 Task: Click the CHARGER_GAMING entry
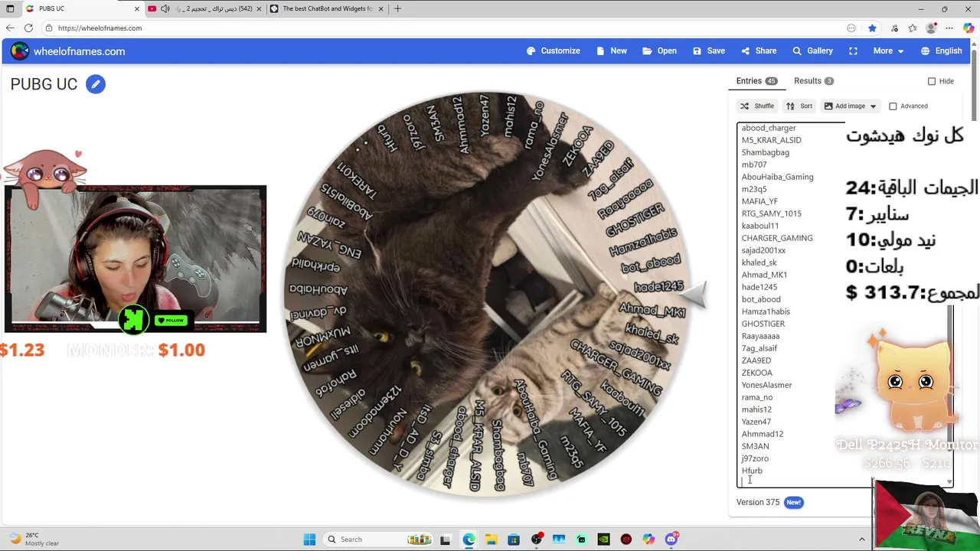pos(776,238)
